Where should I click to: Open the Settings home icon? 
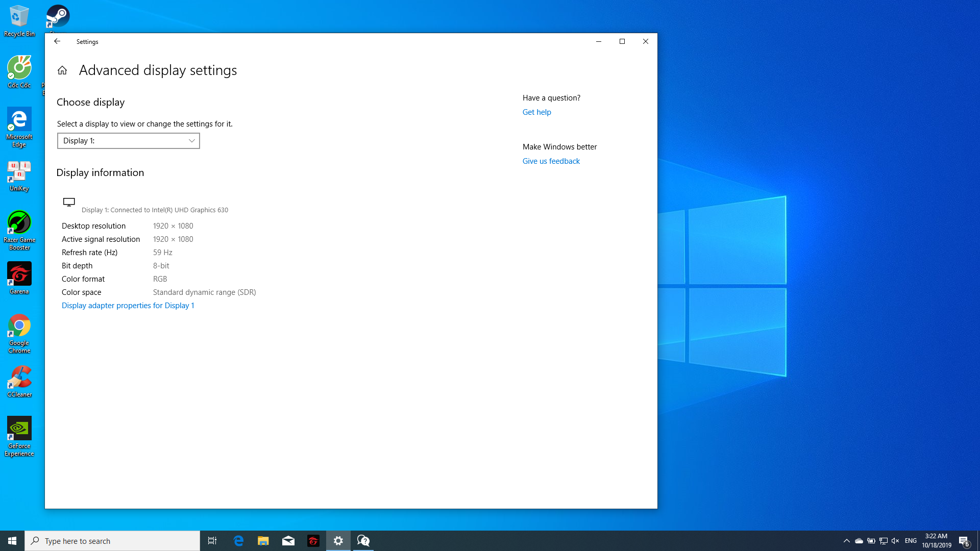coord(62,70)
